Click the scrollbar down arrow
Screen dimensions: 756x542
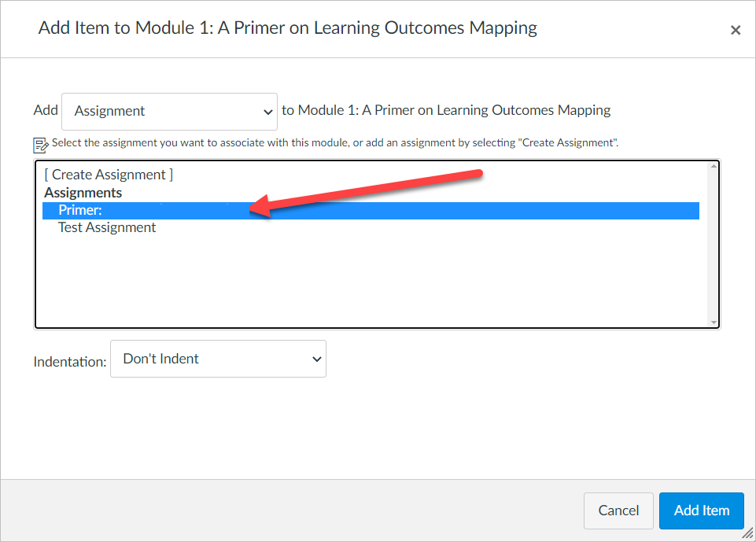pos(712,321)
